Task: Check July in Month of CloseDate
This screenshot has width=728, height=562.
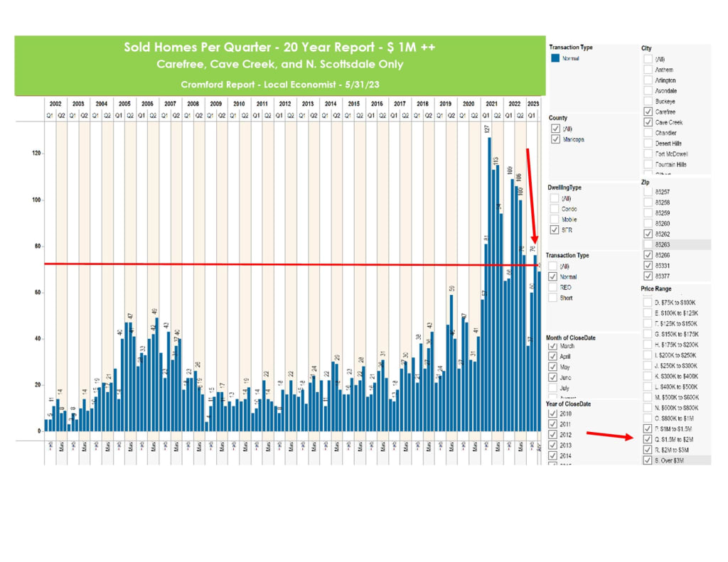Action: pos(552,389)
